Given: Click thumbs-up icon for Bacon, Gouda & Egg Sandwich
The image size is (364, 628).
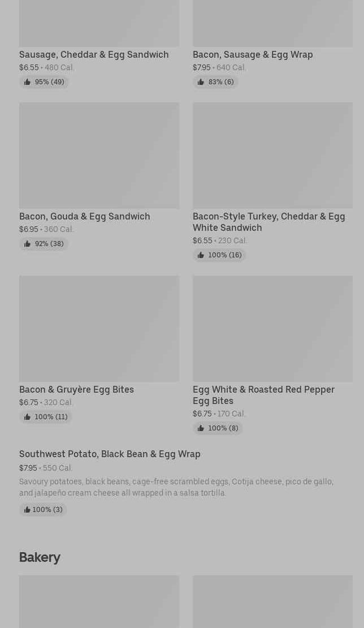Looking at the screenshot, I should [x=27, y=244].
